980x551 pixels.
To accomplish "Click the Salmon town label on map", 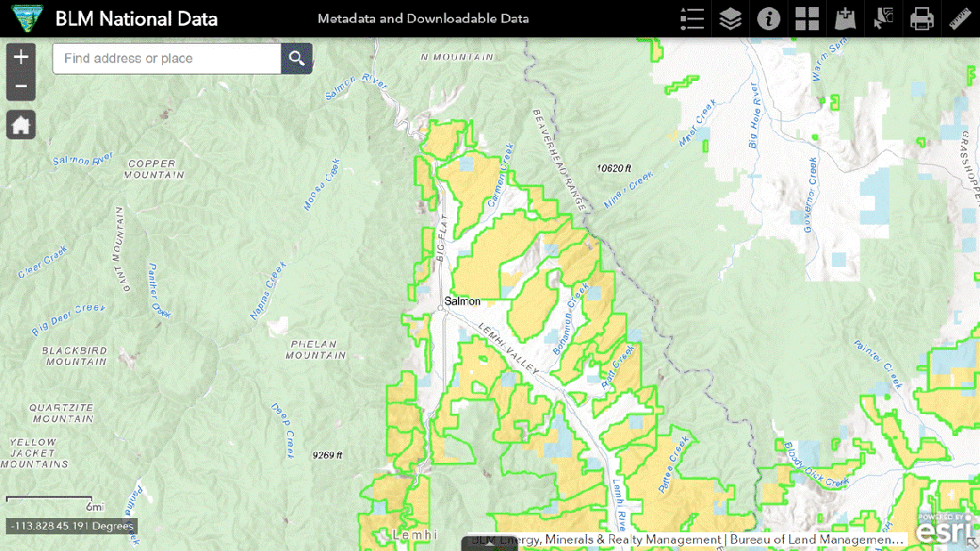I will pos(462,302).
